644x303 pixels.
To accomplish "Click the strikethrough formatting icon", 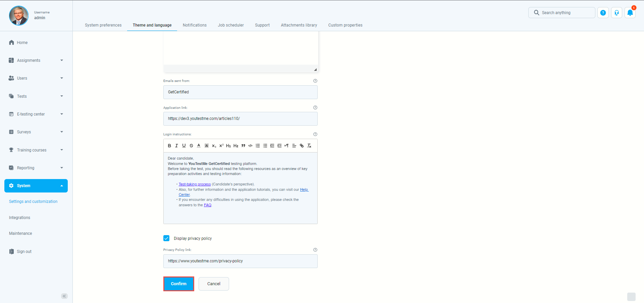I will pos(191,146).
